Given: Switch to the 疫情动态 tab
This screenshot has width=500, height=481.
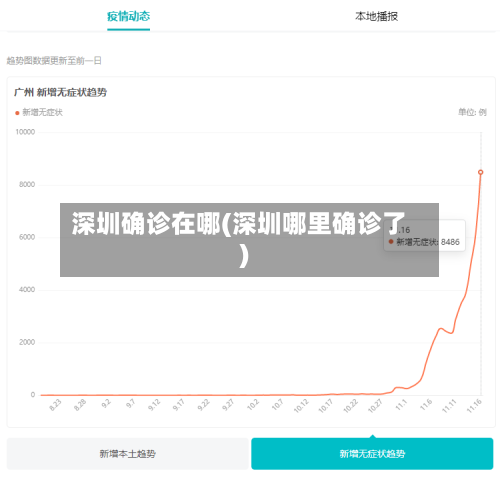Looking at the screenshot, I should [128, 16].
